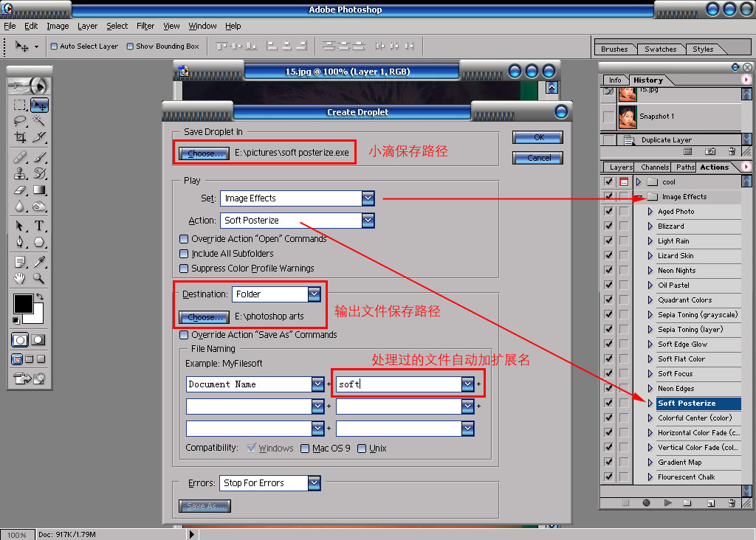This screenshot has height=540, width=756.
Task: Select the Neon Nights action
Action: (x=676, y=271)
